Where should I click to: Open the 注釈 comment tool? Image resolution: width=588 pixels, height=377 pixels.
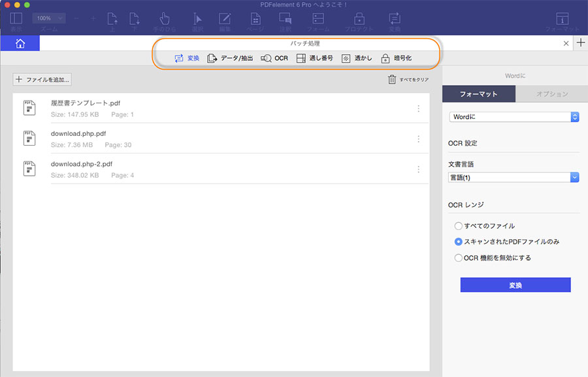tap(286, 18)
